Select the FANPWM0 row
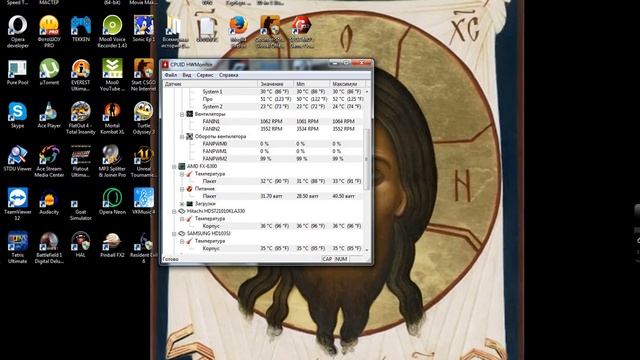The image size is (640, 360). [262, 144]
